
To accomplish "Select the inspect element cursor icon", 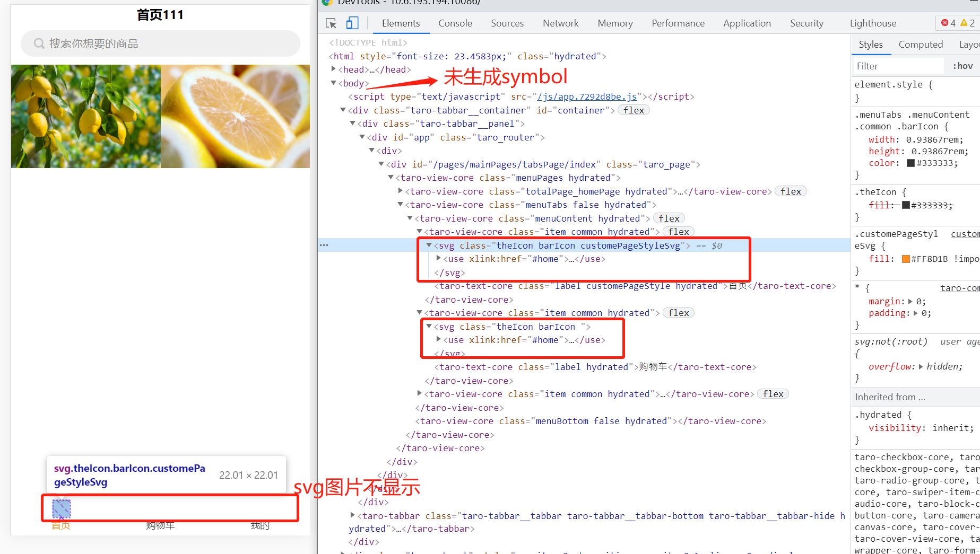I will pyautogui.click(x=331, y=23).
